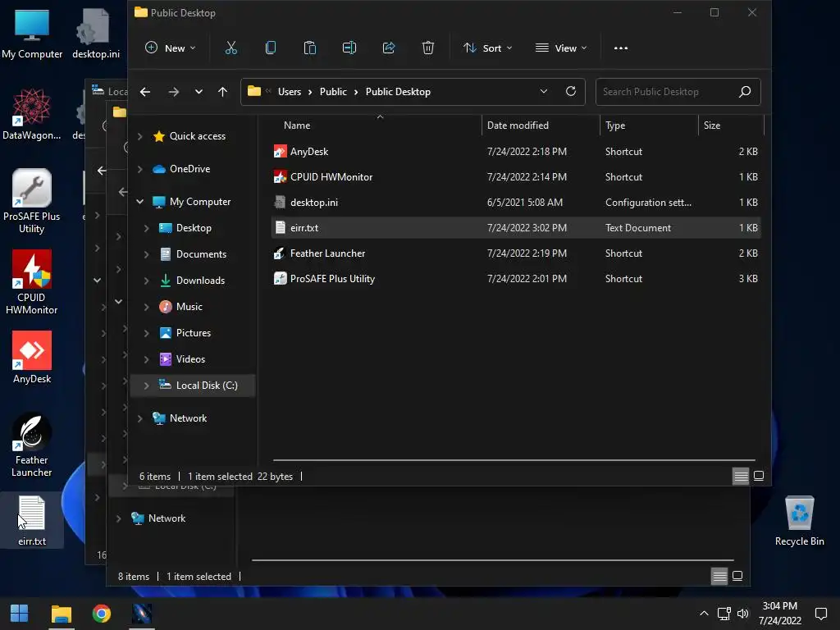Select ProSAFE Plus Utility desktop icon
This screenshot has width=840, height=630.
[x=32, y=202]
